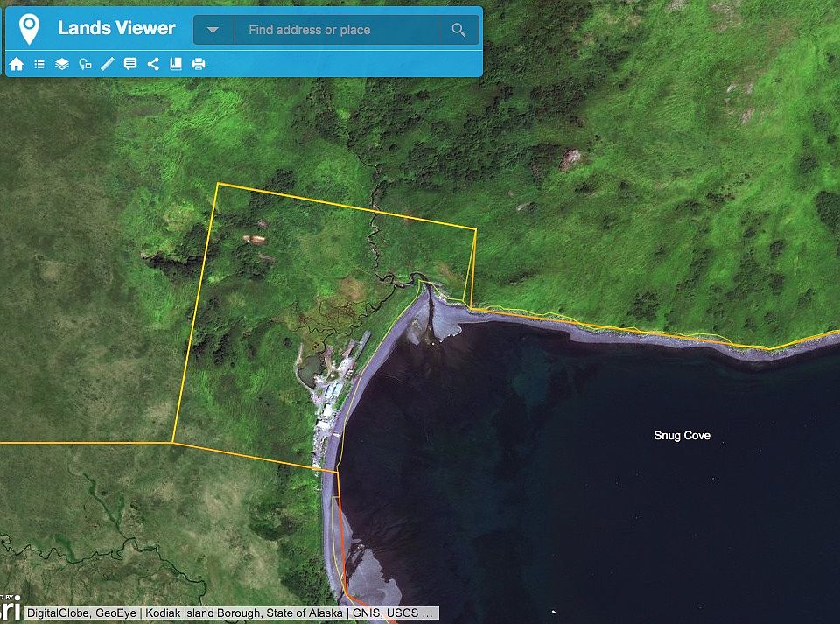The width and height of the screenshot is (840, 624).
Task: Expand the search source dropdown arrow
Action: tap(213, 30)
